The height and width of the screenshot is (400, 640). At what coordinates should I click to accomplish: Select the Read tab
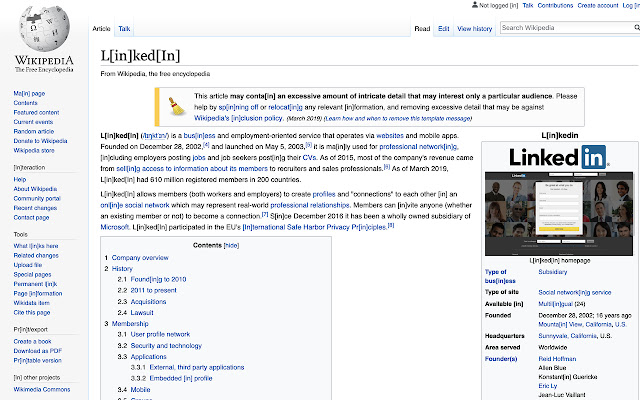(x=422, y=29)
